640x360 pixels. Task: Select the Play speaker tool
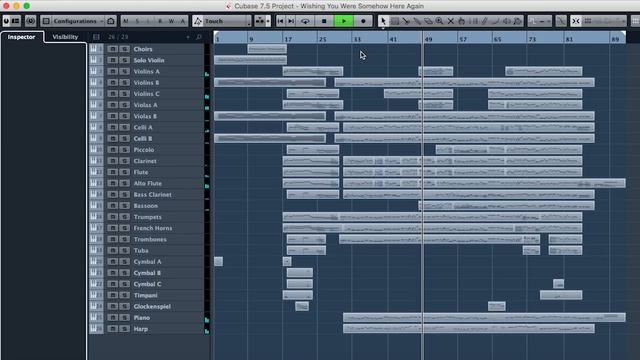tap(507, 21)
